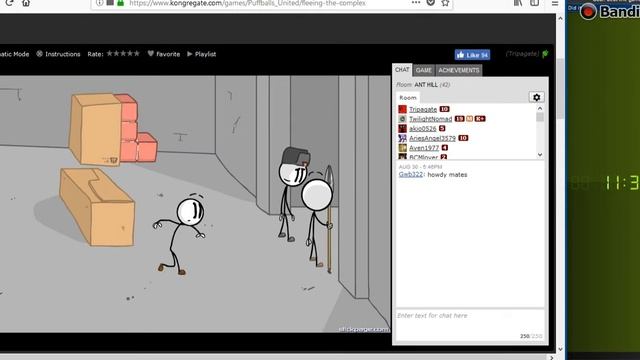
Task: Click AriesAngel3579's avatar icon
Action: [x=402, y=138]
